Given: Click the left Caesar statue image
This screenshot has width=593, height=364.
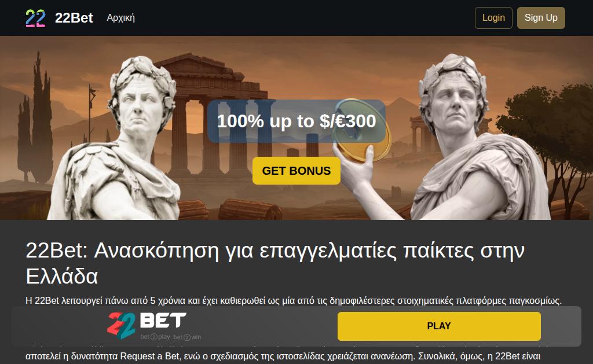Looking at the screenshot, I should [x=117, y=140].
